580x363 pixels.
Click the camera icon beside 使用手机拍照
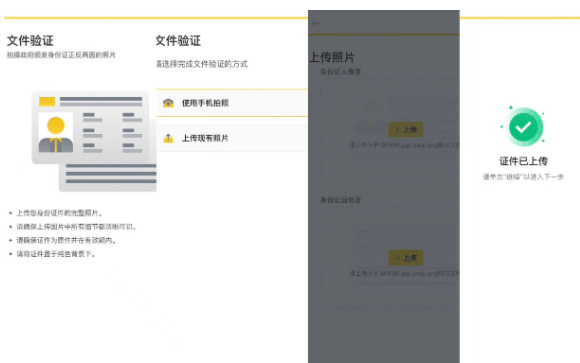tap(168, 103)
